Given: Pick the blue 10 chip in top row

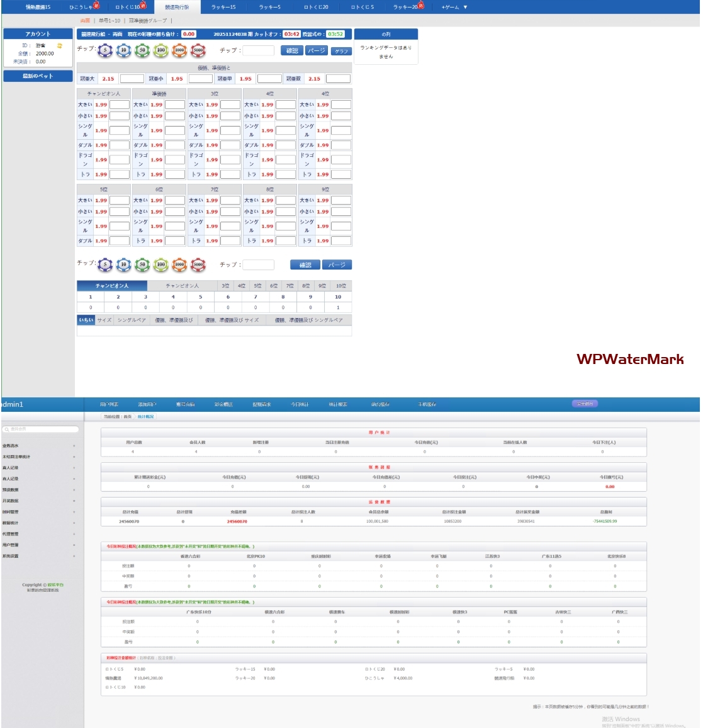Looking at the screenshot, I should (123, 50).
